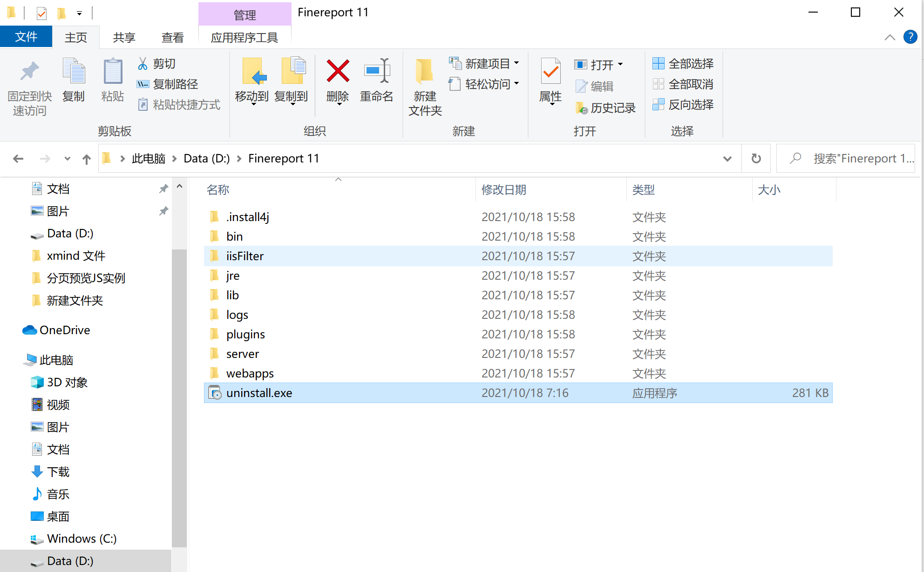Open the Share ribbon tab
924x572 pixels.
click(124, 37)
